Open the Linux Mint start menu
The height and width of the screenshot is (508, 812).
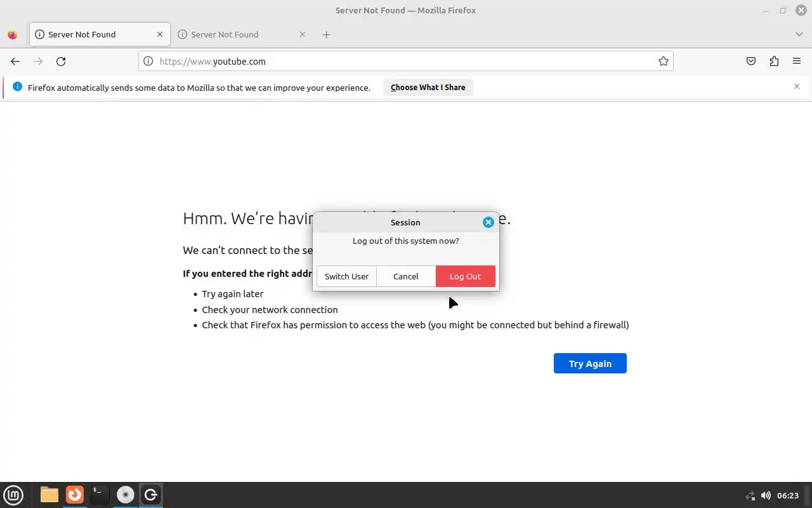13,495
